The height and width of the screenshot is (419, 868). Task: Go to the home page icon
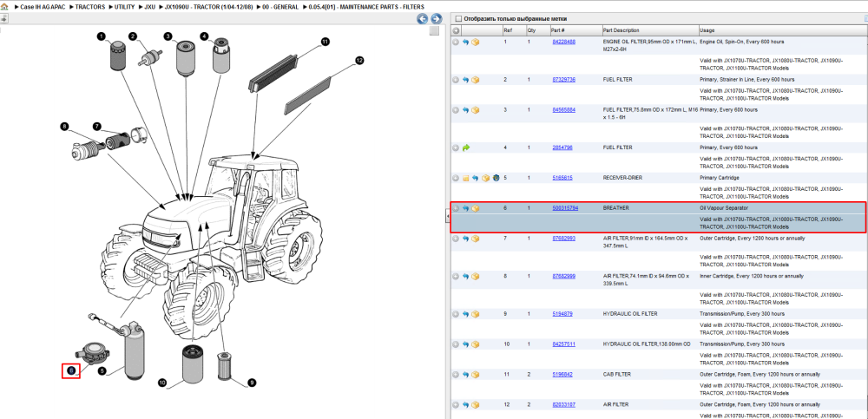point(4,7)
